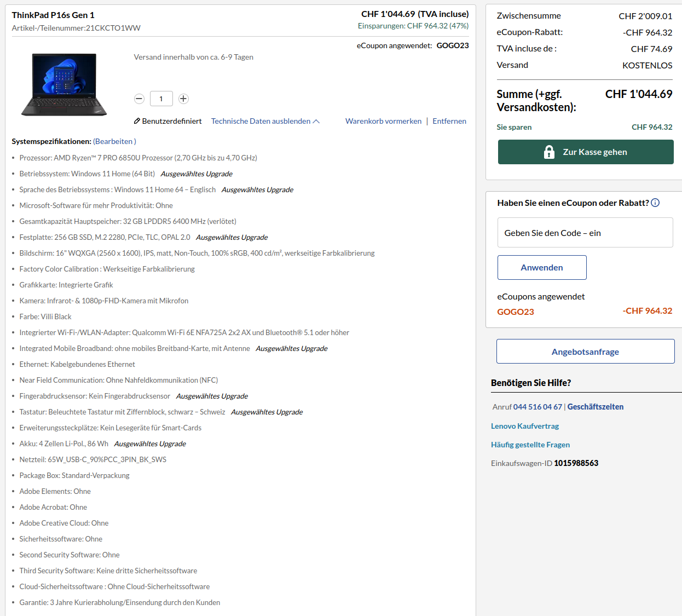The image size is (682, 616).
Task: Open the Bearbeiten link for specifications
Action: pyautogui.click(x=114, y=141)
